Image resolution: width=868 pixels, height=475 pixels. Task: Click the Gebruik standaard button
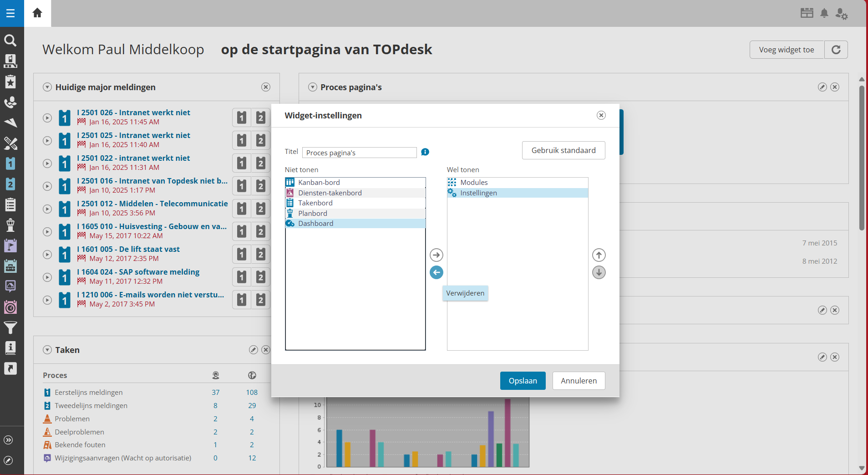pyautogui.click(x=563, y=150)
